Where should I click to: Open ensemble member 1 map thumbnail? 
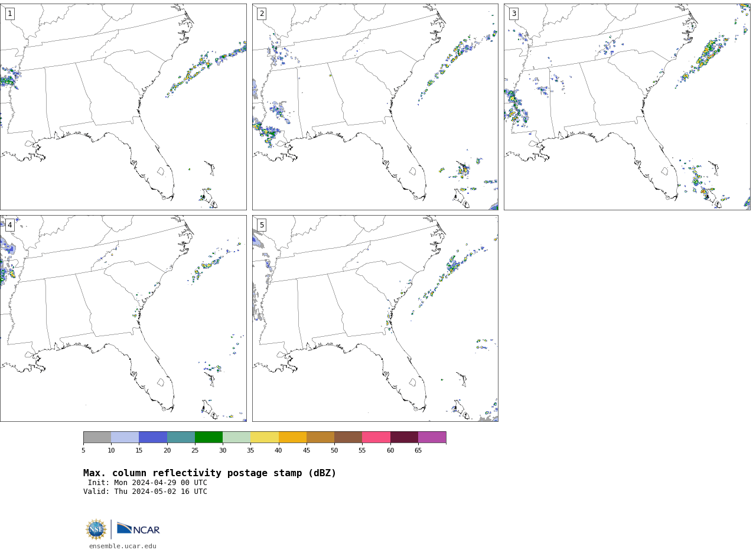(x=123, y=107)
